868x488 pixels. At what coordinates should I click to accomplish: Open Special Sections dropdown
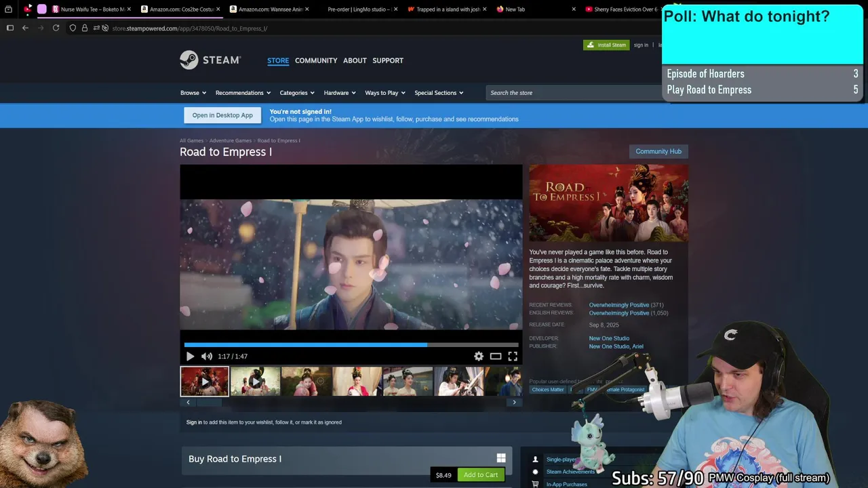point(439,93)
